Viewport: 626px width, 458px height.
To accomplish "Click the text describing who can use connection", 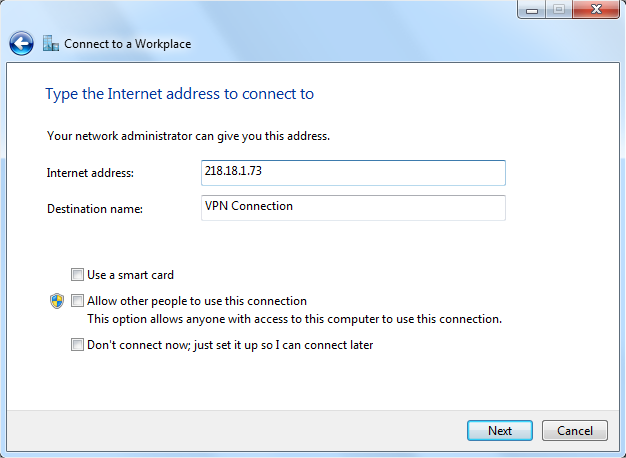I will [294, 320].
